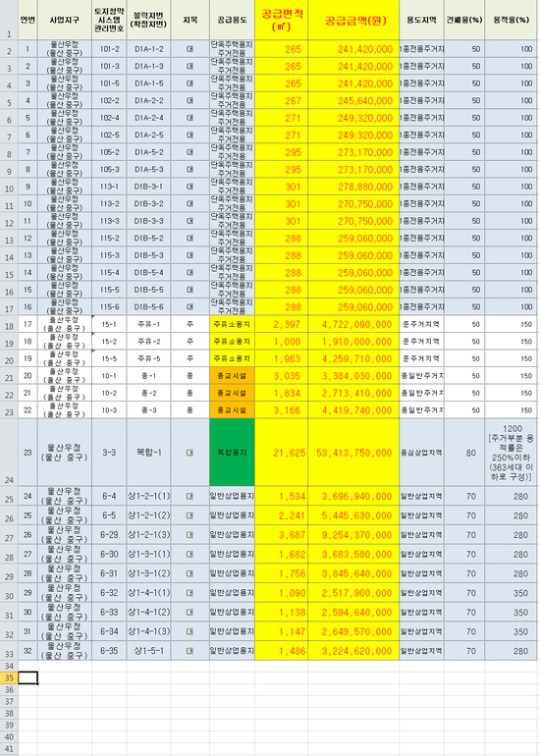Click supply amount 278,880,000
The image size is (540, 756).
(x=353, y=188)
